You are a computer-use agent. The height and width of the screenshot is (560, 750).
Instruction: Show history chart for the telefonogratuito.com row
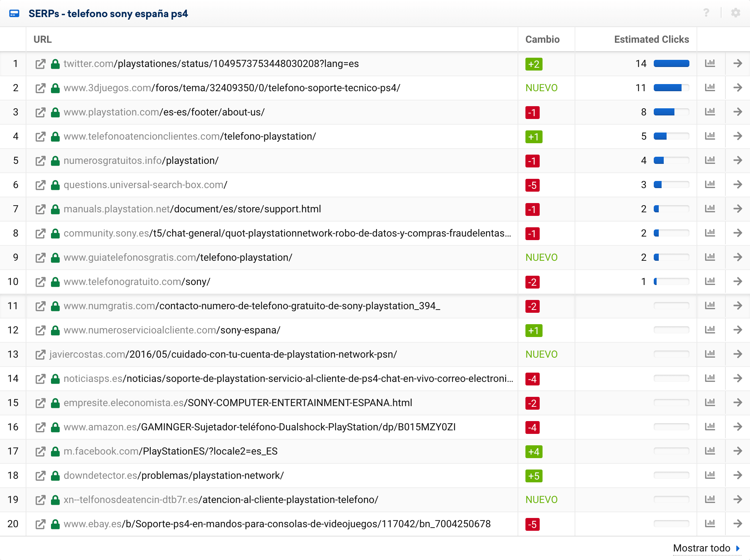click(710, 281)
